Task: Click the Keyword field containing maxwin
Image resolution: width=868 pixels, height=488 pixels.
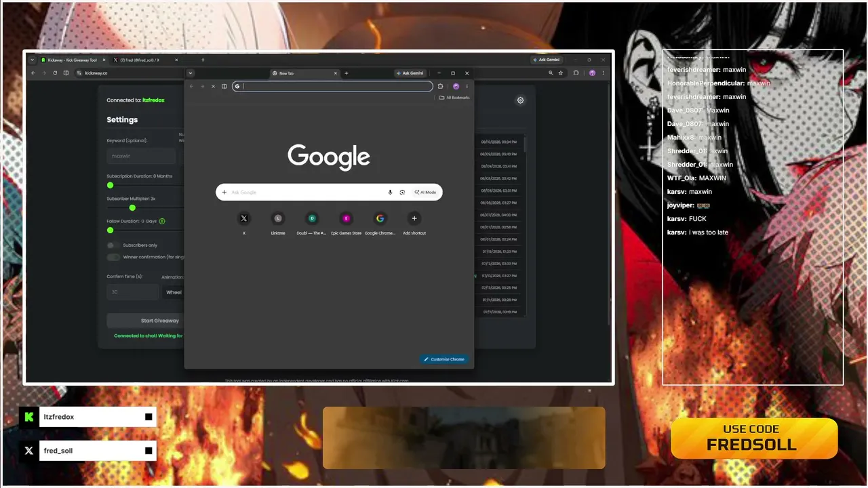Action: point(141,156)
